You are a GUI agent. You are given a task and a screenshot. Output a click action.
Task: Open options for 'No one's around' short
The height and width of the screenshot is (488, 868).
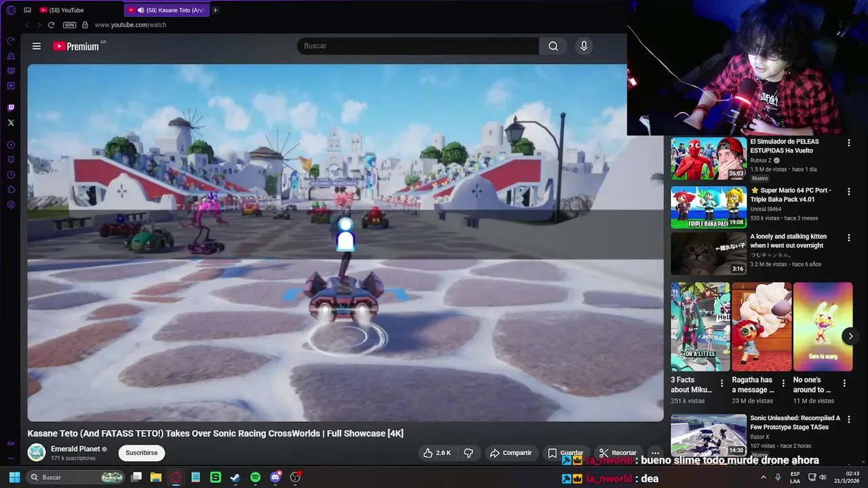pos(844,383)
